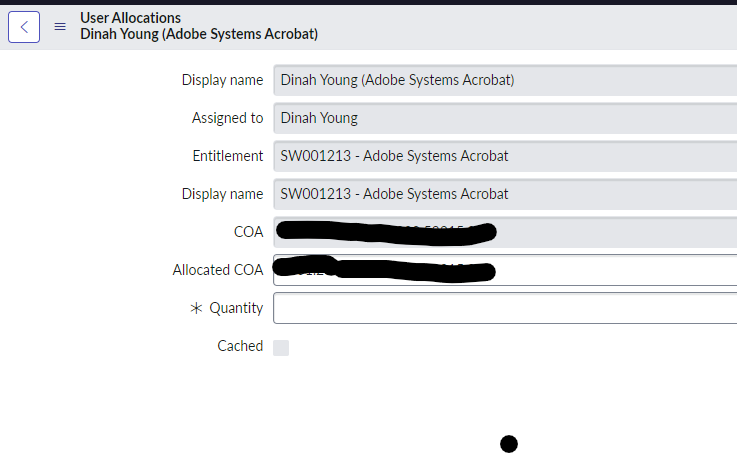737x453 pixels.
Task: Click the User Allocations header title
Action: [x=131, y=18]
